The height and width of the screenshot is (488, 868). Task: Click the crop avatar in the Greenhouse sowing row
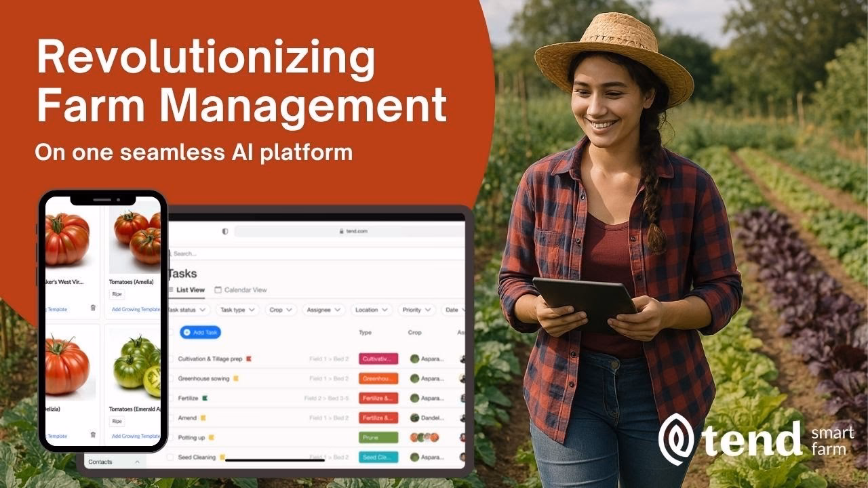414,378
